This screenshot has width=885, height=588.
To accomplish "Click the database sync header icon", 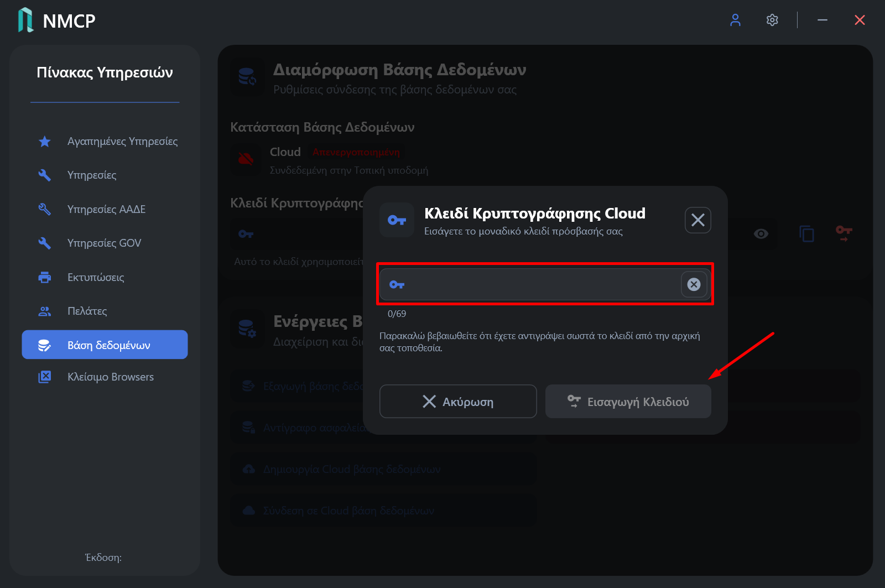I will [247, 77].
